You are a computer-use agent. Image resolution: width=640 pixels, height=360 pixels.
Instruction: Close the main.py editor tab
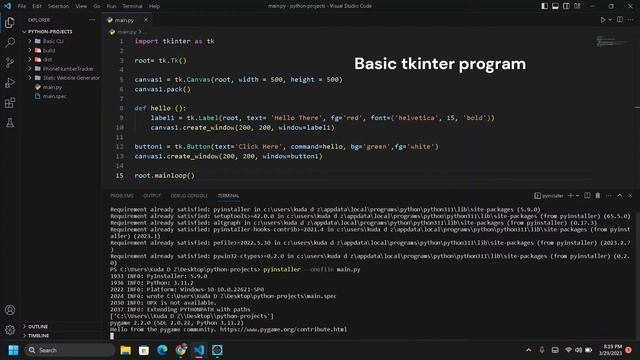146,20
